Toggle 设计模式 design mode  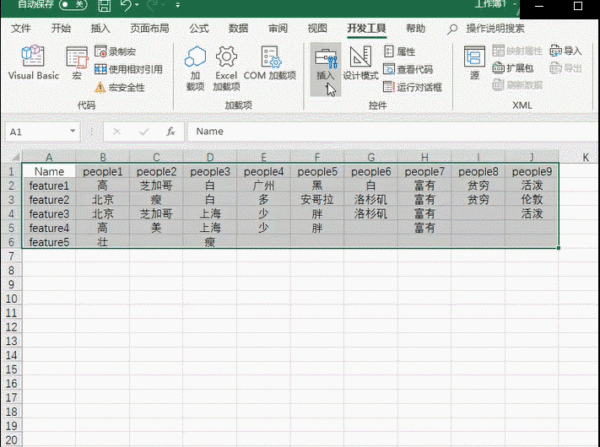[x=360, y=63]
